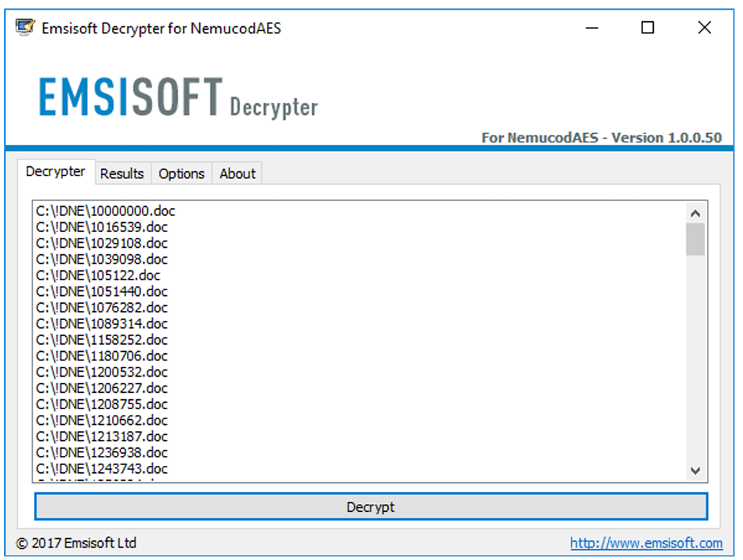Select file C:\!DNE\1158252.doc
Viewport: 743px width, 560px height.
102,340
